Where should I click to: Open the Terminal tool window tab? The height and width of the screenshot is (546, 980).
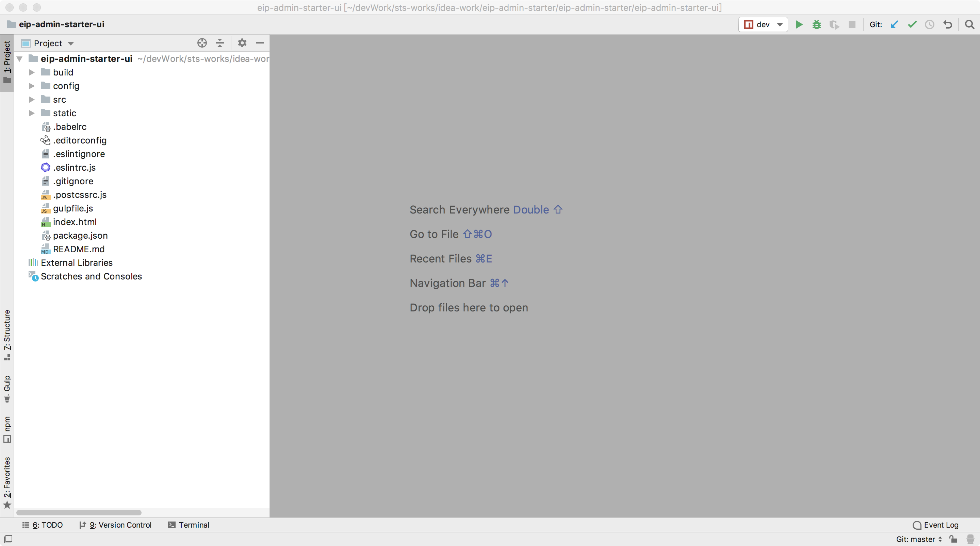coord(189,525)
